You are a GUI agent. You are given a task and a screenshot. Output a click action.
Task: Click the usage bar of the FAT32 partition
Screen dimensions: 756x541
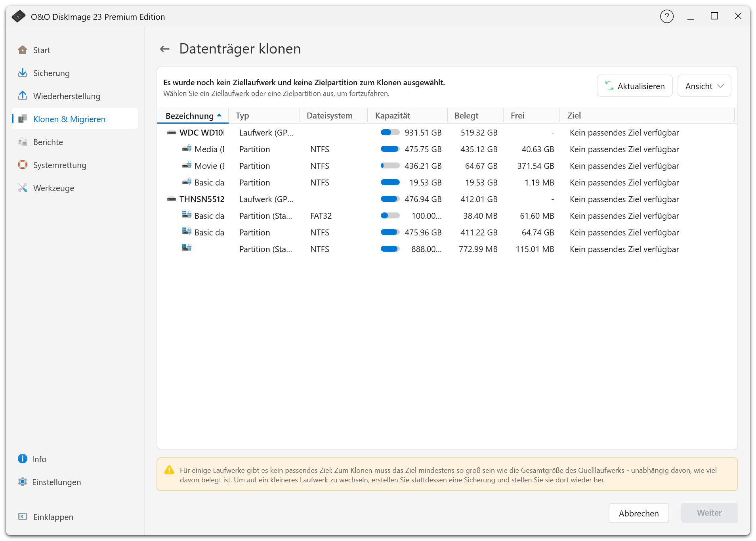pyautogui.click(x=390, y=216)
